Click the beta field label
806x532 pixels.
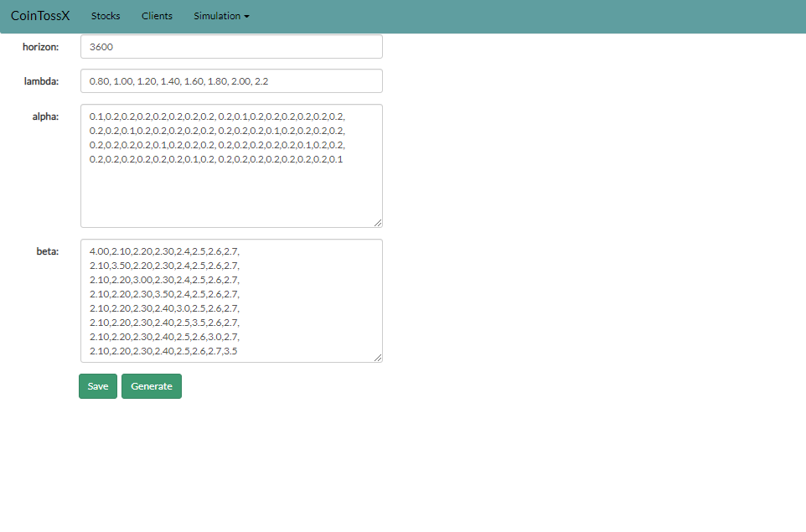(47, 251)
